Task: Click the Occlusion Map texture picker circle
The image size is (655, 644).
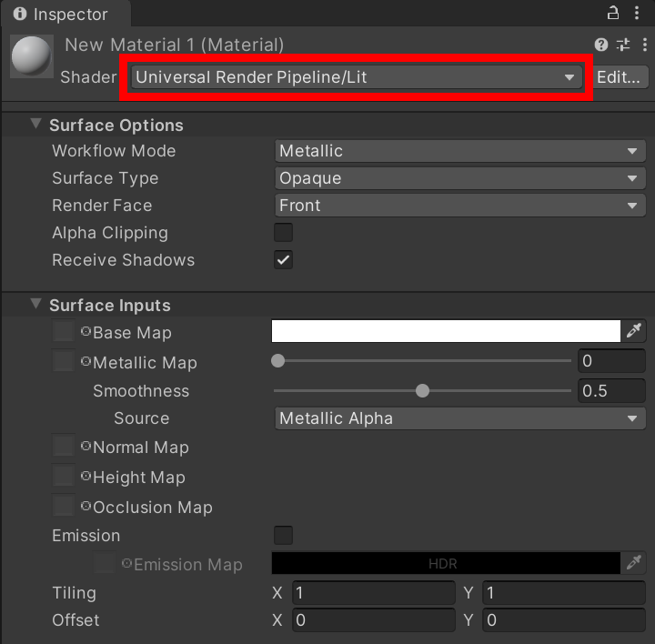Action: (86, 506)
